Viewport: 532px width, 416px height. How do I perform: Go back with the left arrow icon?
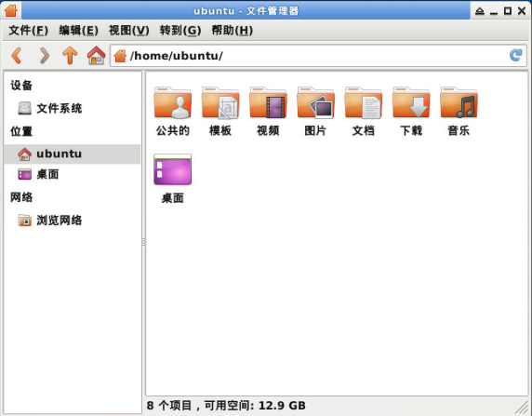(17, 56)
